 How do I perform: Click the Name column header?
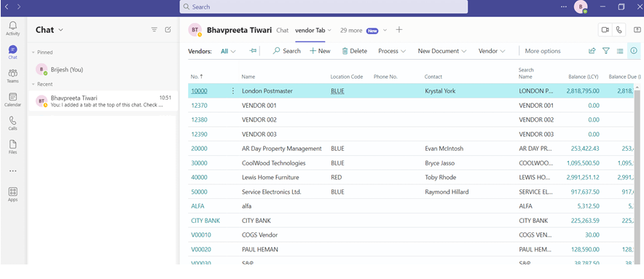(x=248, y=76)
